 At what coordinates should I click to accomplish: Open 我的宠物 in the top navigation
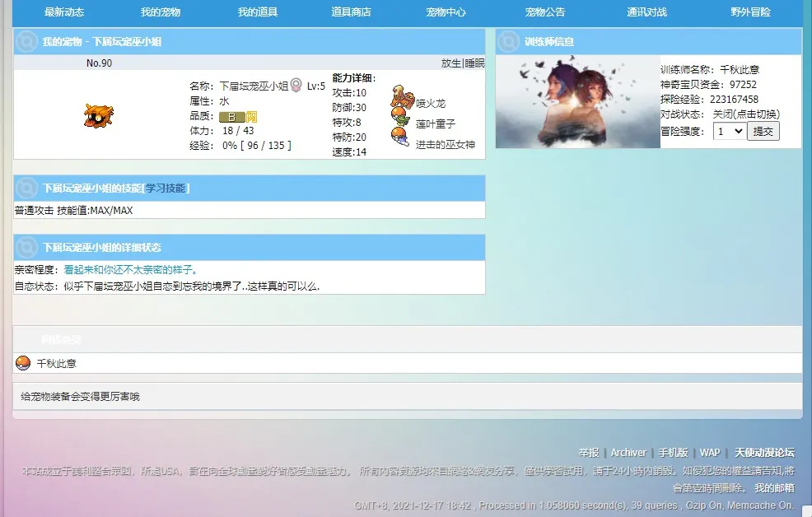(x=161, y=12)
